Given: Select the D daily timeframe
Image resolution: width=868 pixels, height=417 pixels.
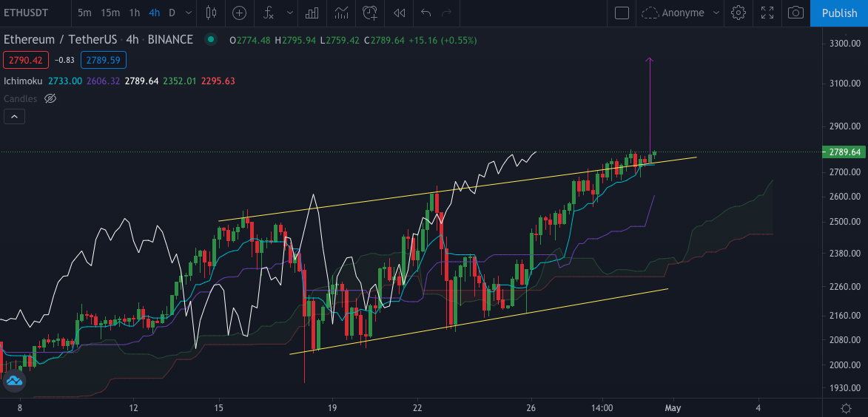Looking at the screenshot, I should pyautogui.click(x=172, y=13).
